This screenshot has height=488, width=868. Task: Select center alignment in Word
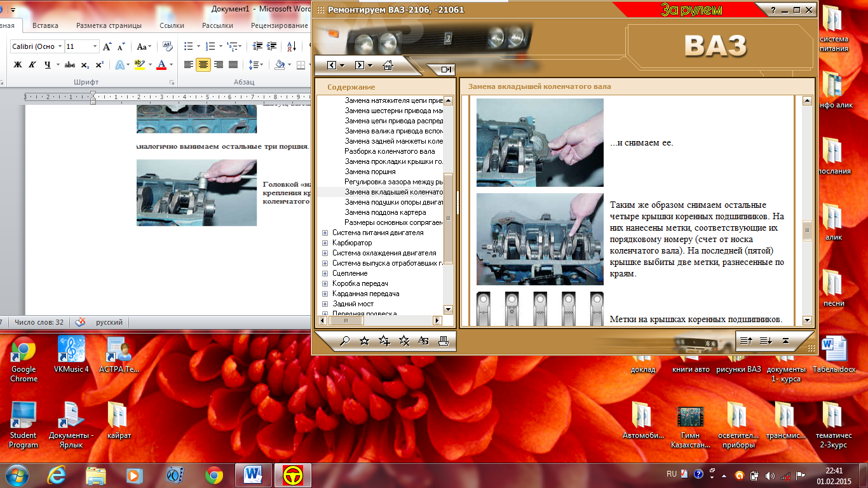203,65
